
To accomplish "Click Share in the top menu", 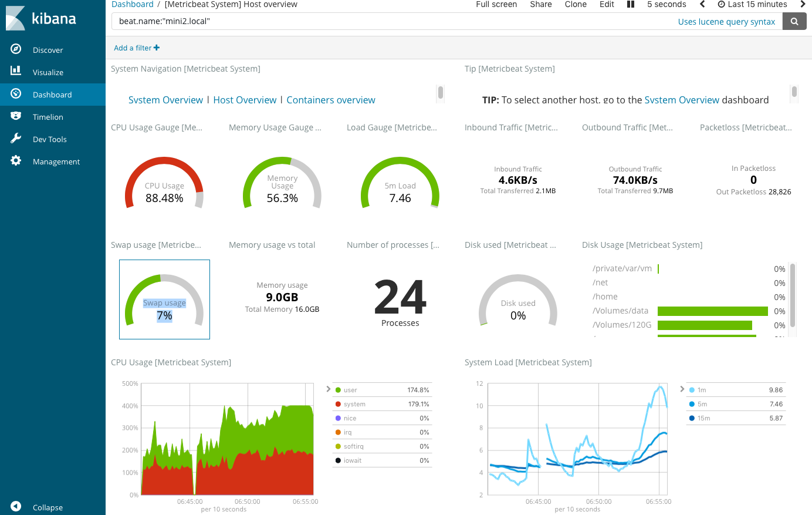I will click(x=541, y=4).
